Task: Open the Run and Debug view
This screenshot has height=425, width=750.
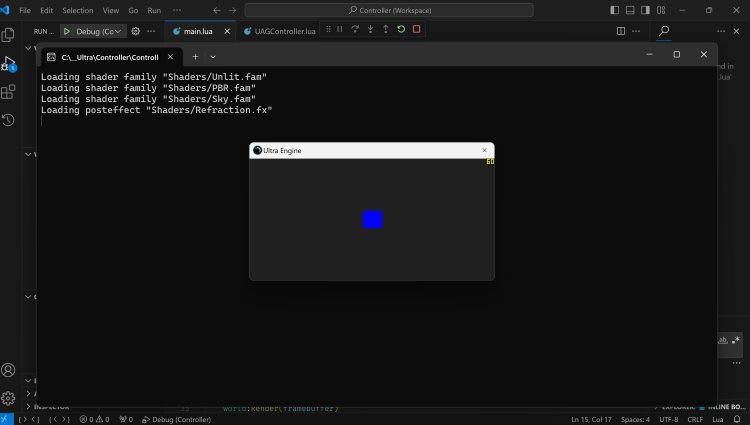Action: point(8,63)
